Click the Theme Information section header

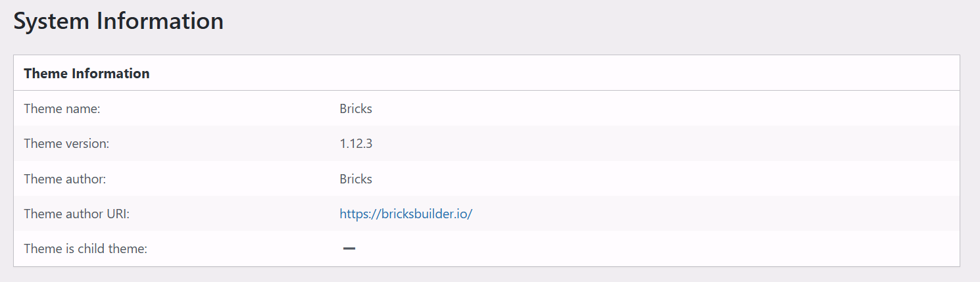87,74
